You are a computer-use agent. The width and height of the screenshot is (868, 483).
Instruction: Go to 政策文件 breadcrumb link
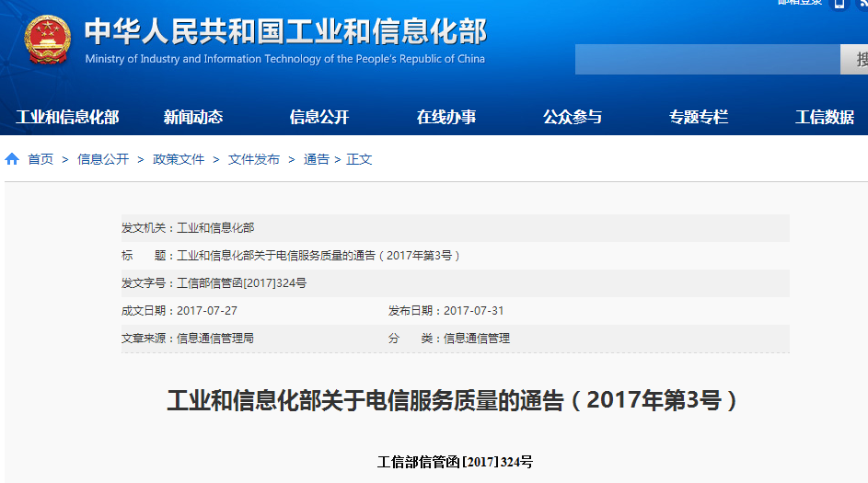(x=179, y=159)
